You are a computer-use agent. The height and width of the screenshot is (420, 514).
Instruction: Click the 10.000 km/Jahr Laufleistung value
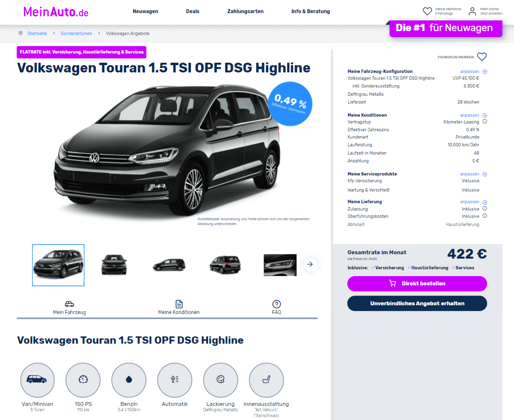(x=463, y=145)
